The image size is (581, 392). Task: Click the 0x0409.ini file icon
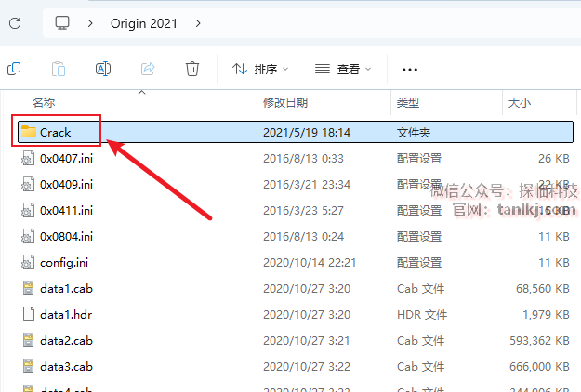click(28, 184)
